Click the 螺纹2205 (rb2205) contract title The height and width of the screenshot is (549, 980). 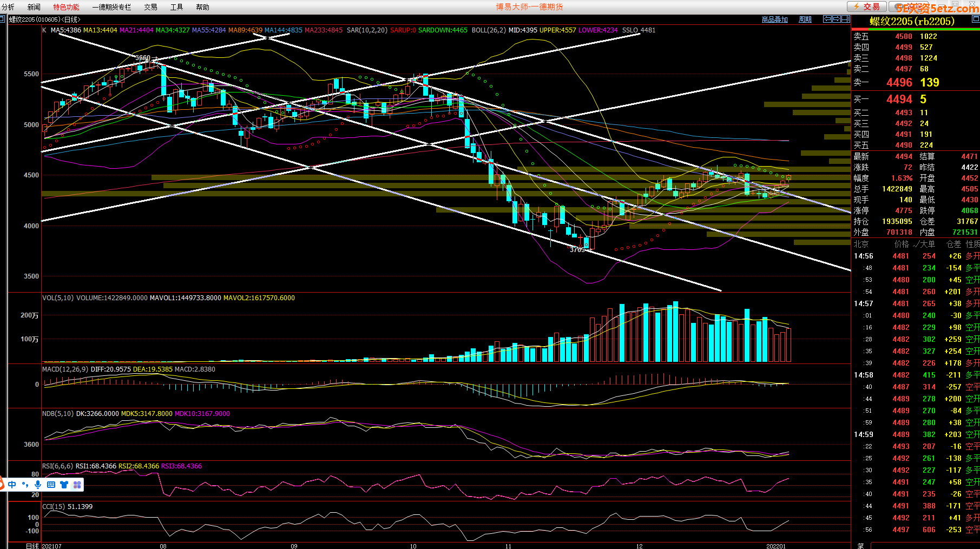[x=912, y=21]
